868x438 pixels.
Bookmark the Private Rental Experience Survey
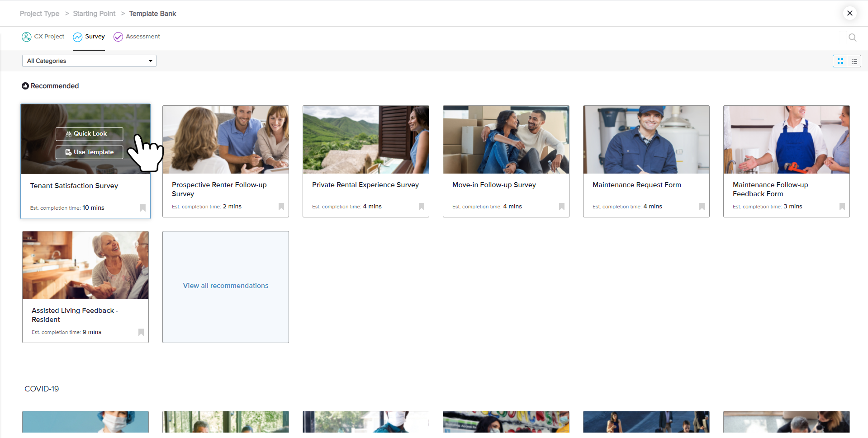coord(421,207)
